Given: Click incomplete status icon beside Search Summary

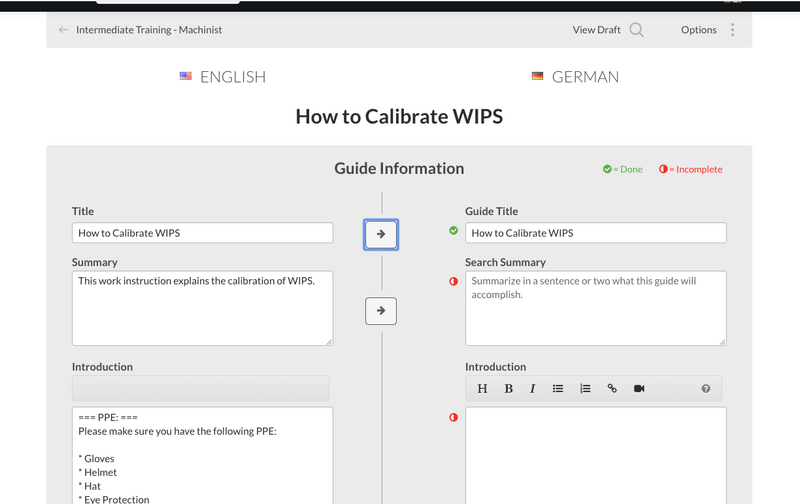Looking at the screenshot, I should (453, 281).
